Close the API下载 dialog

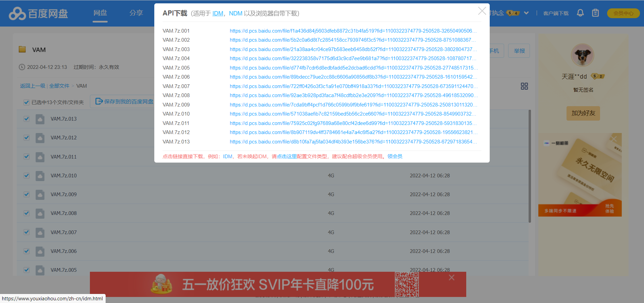pyautogui.click(x=482, y=11)
